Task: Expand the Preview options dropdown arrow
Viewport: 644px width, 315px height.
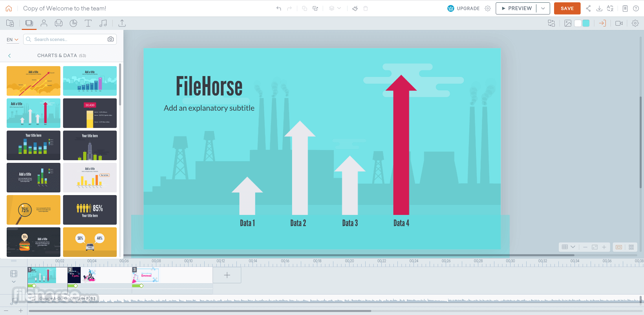Action: click(x=543, y=8)
